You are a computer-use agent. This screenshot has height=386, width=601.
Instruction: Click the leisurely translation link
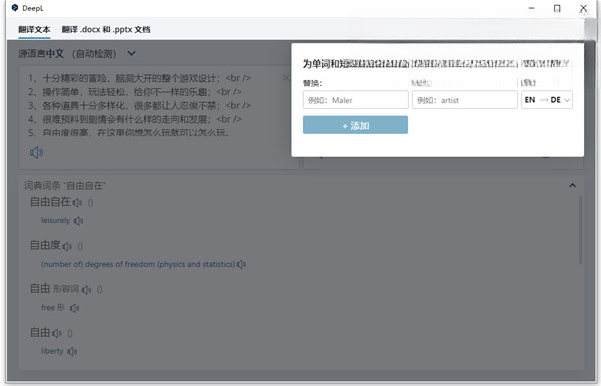click(56, 220)
